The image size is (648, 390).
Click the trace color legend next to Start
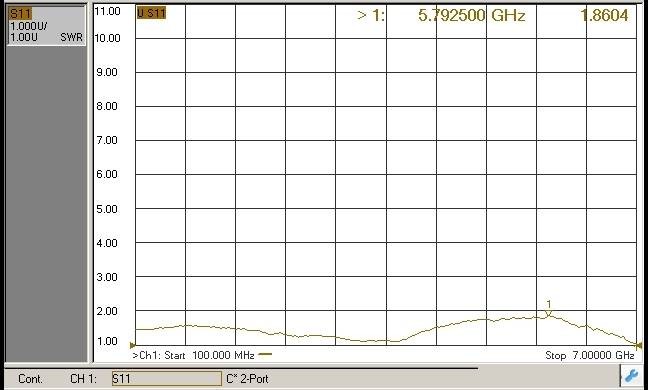[x=265, y=354]
